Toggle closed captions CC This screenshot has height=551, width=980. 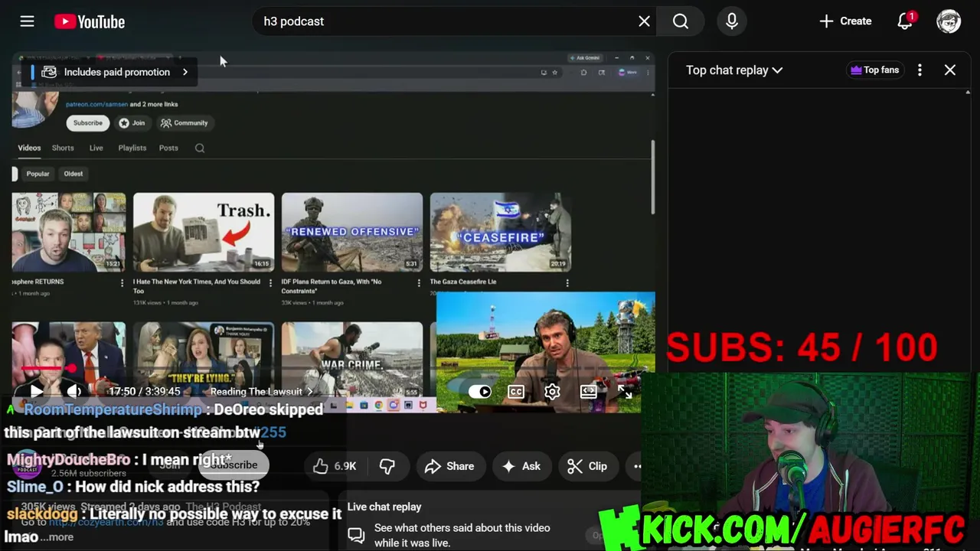click(516, 392)
